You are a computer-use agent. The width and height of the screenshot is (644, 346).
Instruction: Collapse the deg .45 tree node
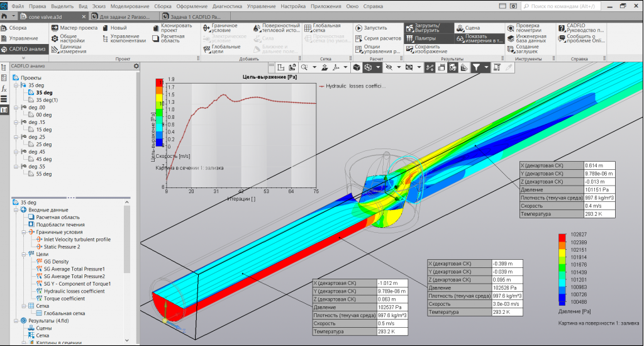point(16,152)
